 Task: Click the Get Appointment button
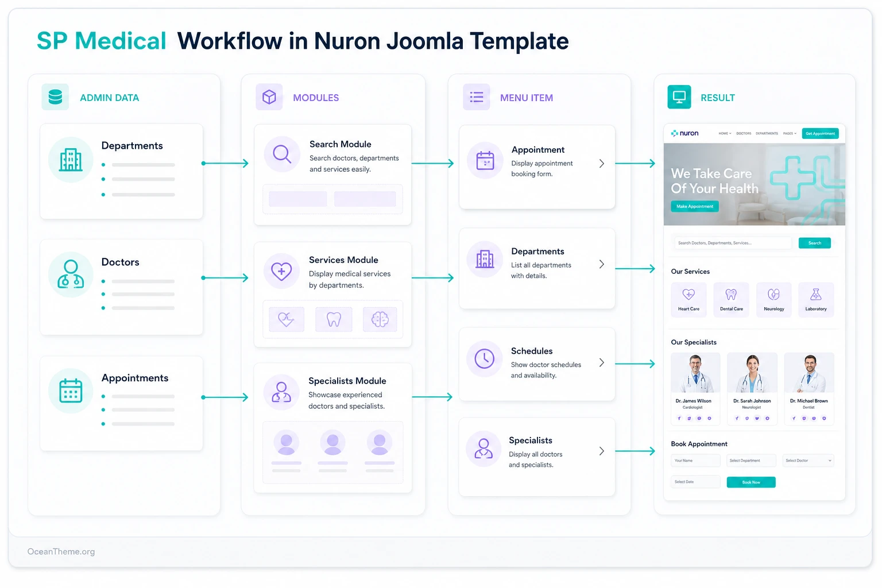click(820, 133)
